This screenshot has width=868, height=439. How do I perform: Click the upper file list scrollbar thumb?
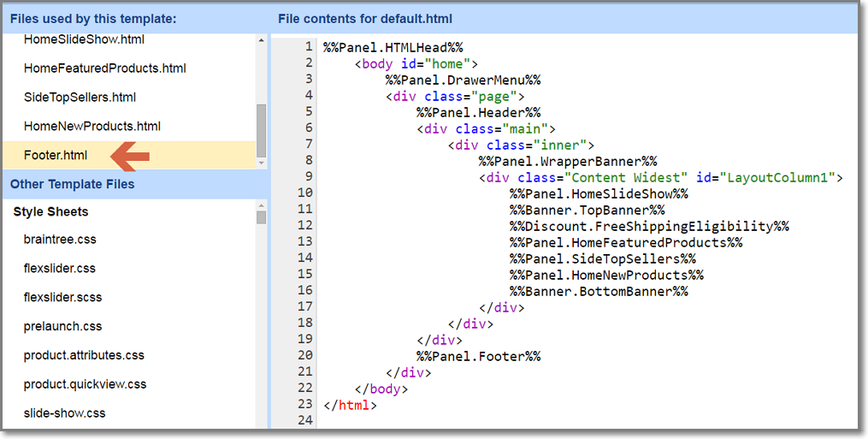tap(261, 130)
